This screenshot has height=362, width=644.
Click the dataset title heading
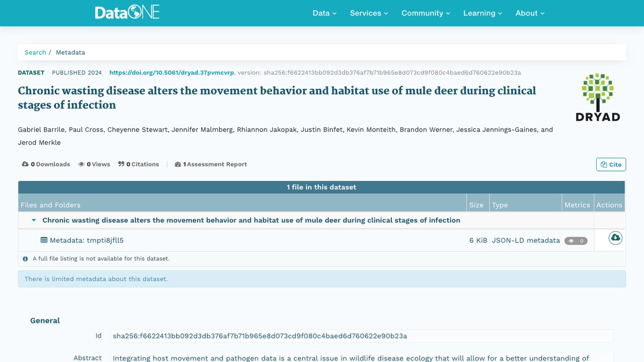click(x=277, y=98)
